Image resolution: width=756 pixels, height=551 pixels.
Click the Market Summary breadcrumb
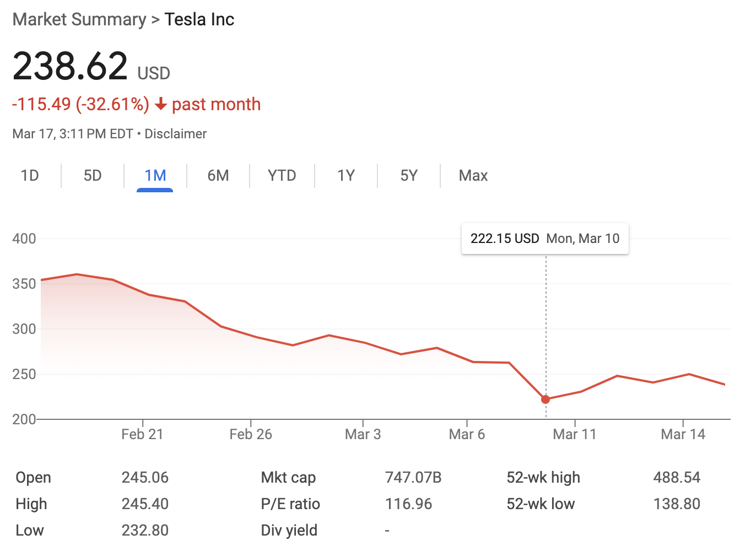pos(79,20)
